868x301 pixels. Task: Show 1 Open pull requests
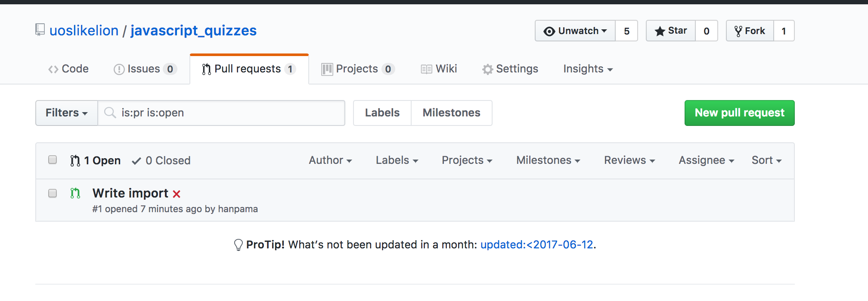point(96,160)
